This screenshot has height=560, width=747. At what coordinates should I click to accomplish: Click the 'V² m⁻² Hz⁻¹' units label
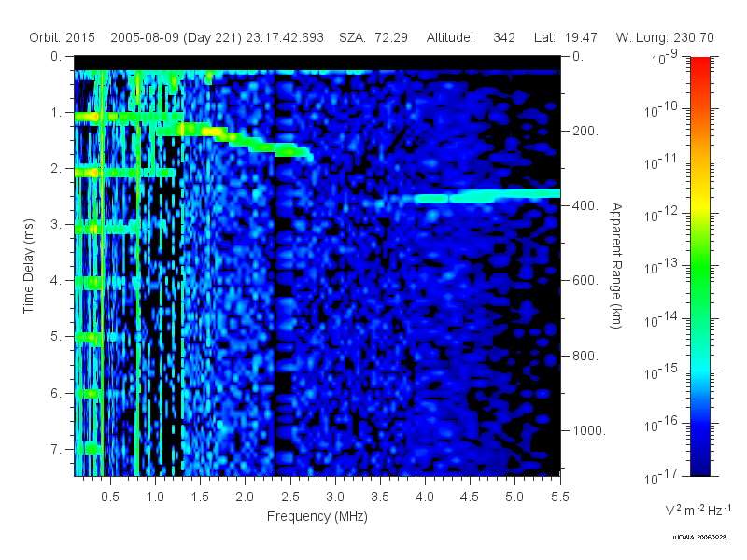point(698,510)
